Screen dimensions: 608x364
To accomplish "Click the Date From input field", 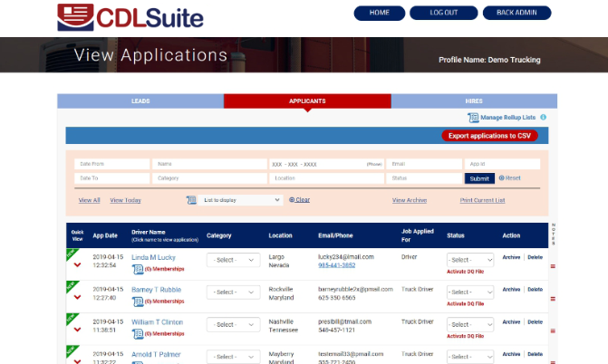I will coord(112,164).
